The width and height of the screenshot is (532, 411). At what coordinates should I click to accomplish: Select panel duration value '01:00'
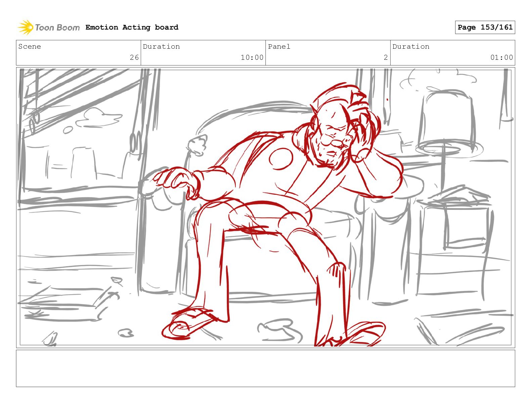click(502, 57)
